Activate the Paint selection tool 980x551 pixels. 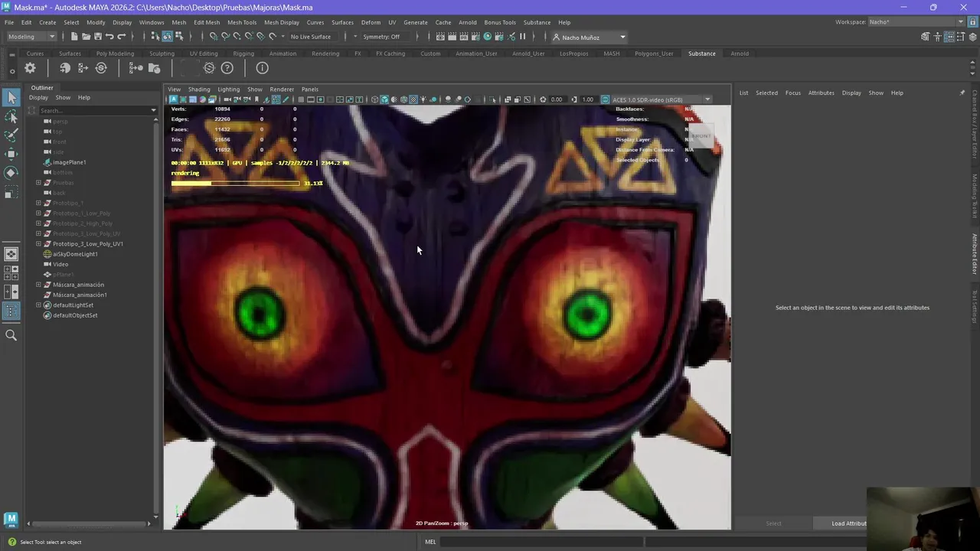pyautogui.click(x=11, y=135)
